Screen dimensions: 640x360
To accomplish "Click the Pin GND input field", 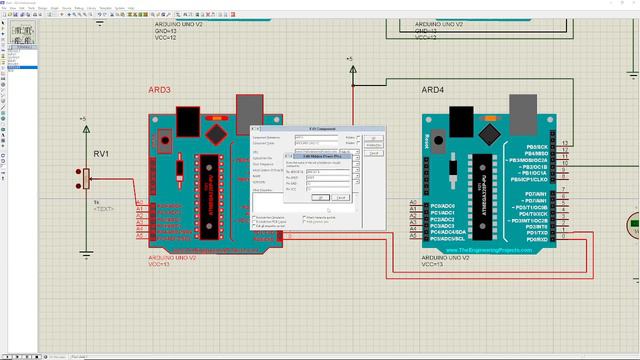I will pos(328,184).
